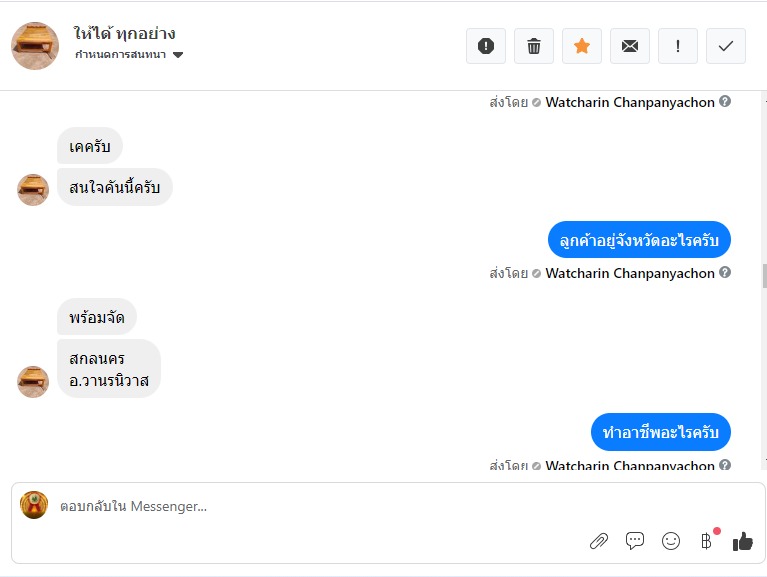Click the chat's vertical scrollbar thumb
The height and width of the screenshot is (577, 767).
click(763, 275)
